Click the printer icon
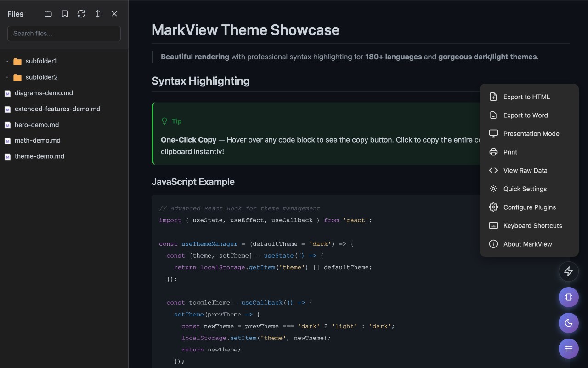Screen dimensions: 588x368 (x=493, y=152)
